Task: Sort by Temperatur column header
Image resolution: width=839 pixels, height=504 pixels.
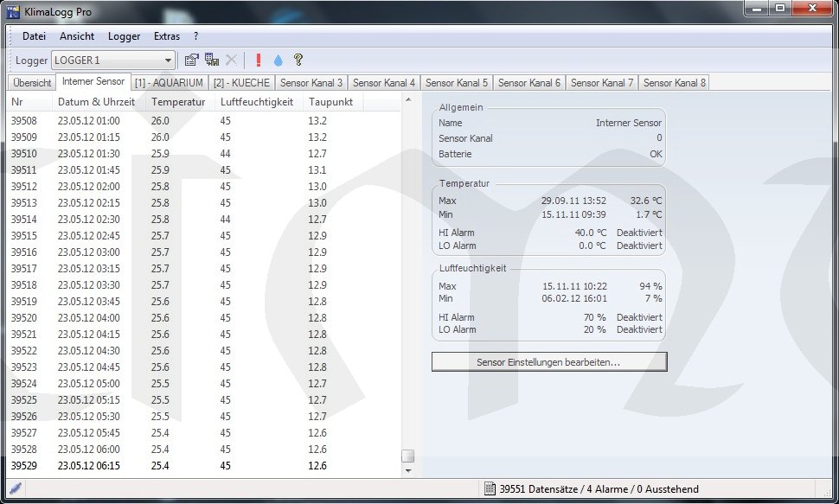Action: click(177, 102)
